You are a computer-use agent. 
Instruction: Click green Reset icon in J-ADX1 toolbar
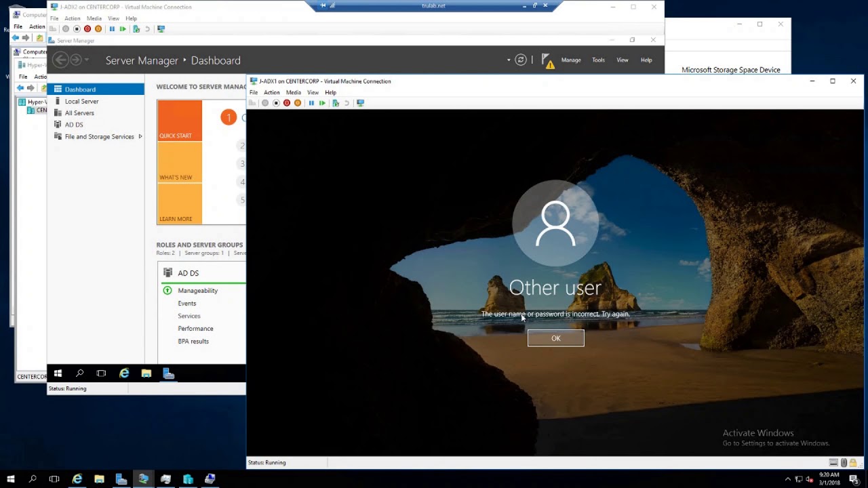coord(322,103)
